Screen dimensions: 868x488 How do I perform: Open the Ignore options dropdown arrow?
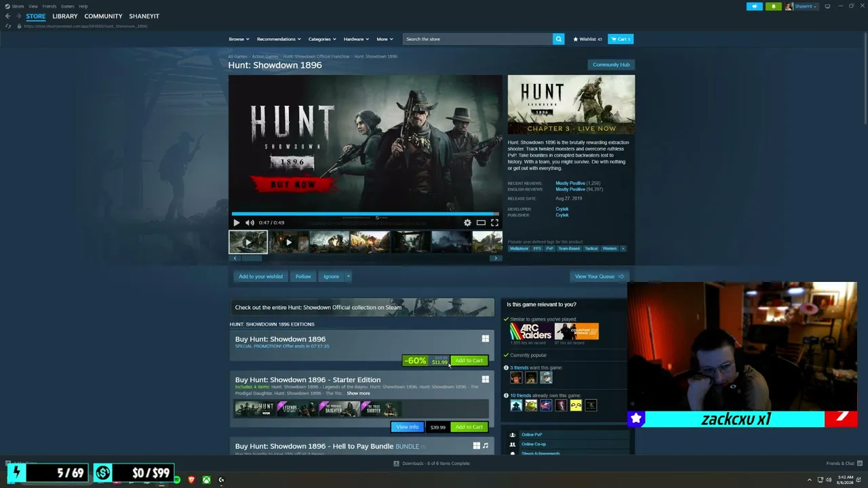click(x=348, y=277)
